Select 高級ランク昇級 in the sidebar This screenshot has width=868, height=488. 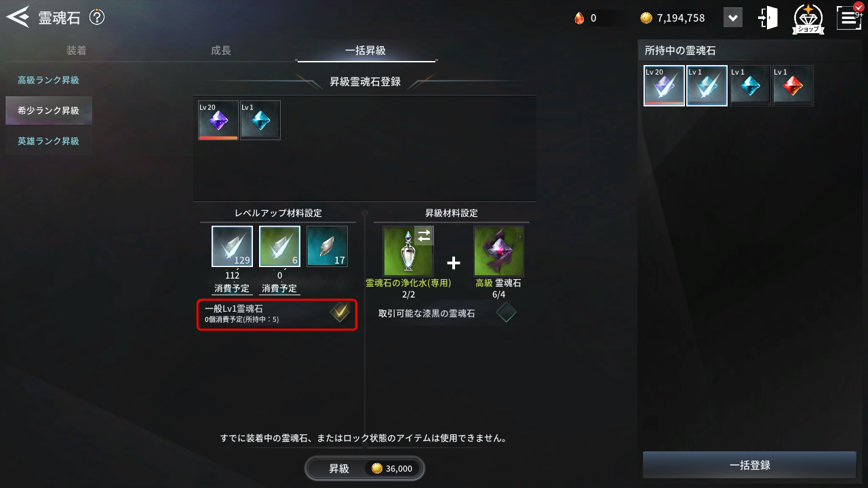click(x=49, y=80)
